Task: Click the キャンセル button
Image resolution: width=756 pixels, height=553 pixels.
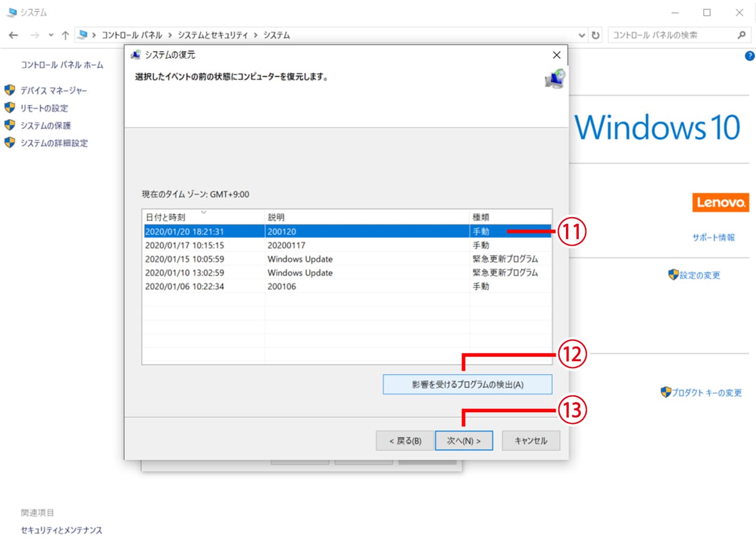Action: pos(531,440)
